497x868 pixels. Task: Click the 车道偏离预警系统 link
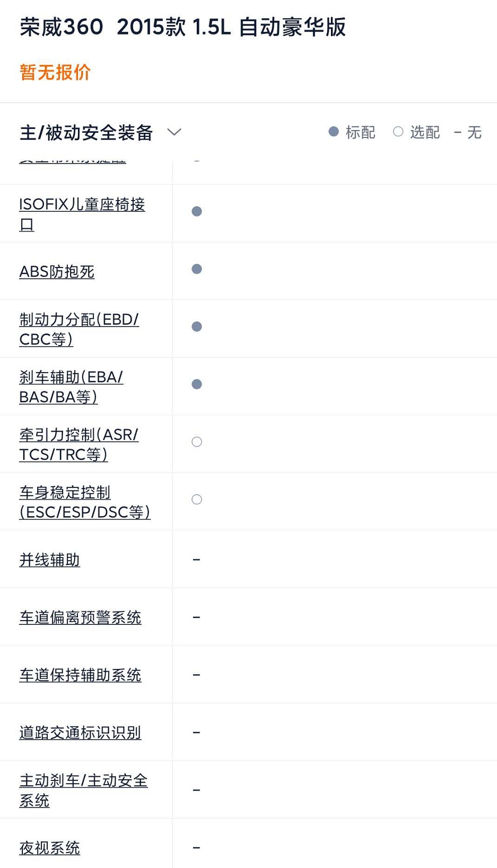(80, 617)
